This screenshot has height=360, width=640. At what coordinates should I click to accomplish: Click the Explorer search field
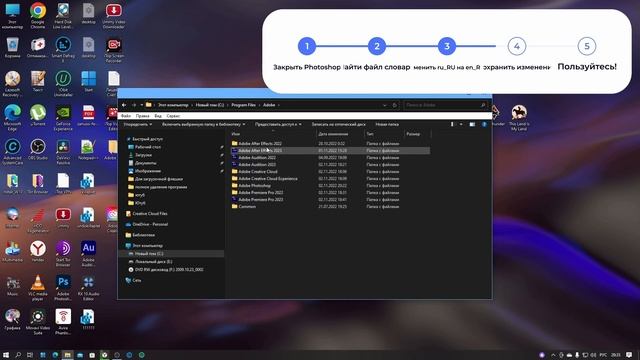445,105
